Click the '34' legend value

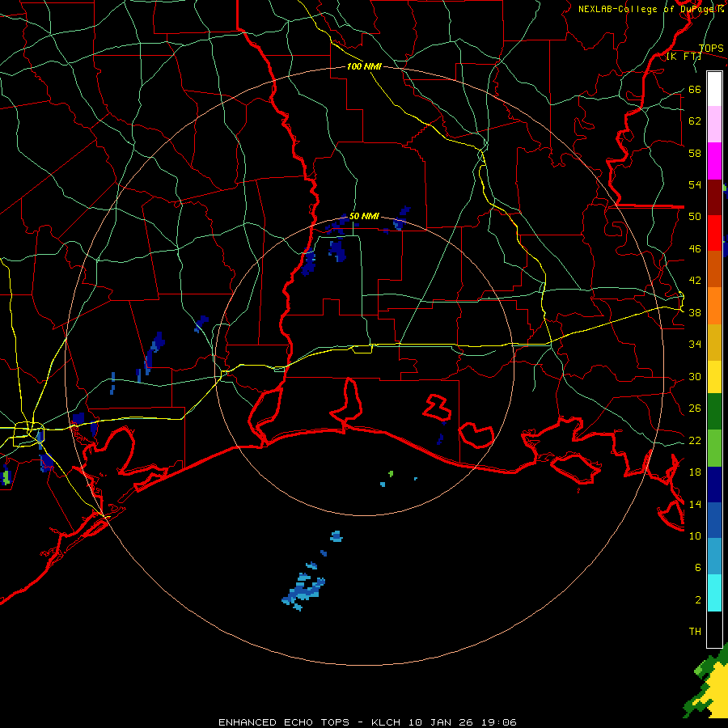click(x=695, y=344)
